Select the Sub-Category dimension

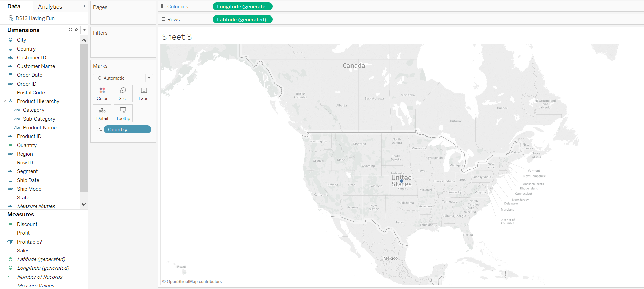[x=39, y=119]
